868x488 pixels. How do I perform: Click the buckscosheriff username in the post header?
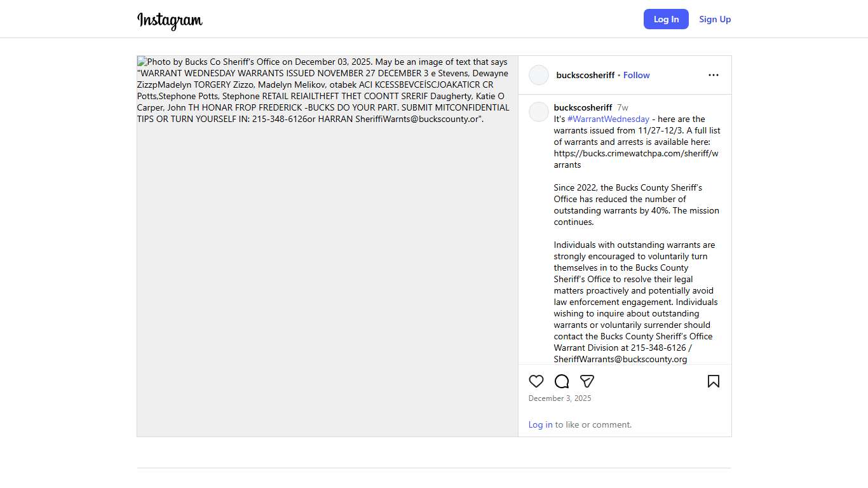(585, 75)
